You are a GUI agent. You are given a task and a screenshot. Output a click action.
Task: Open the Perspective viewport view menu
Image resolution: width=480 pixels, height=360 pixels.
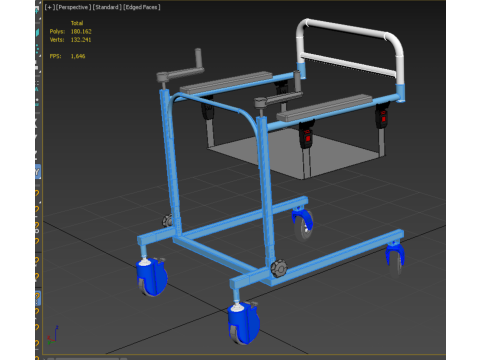pos(73,7)
